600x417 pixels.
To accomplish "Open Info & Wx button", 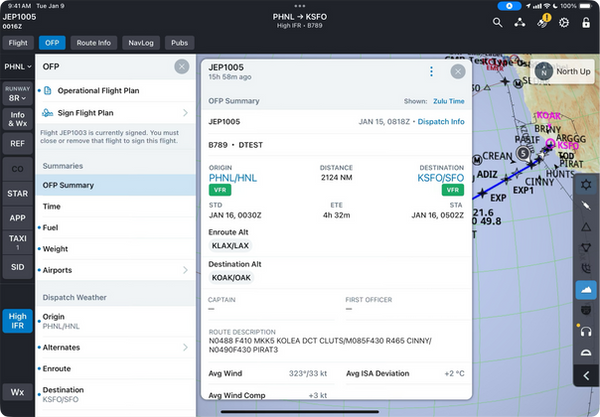I will pos(18,119).
